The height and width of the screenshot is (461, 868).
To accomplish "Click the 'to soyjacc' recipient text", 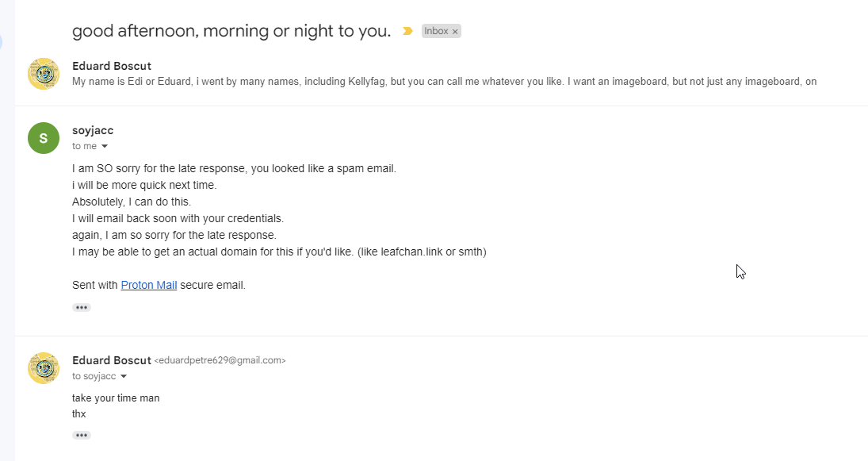I will [94, 376].
